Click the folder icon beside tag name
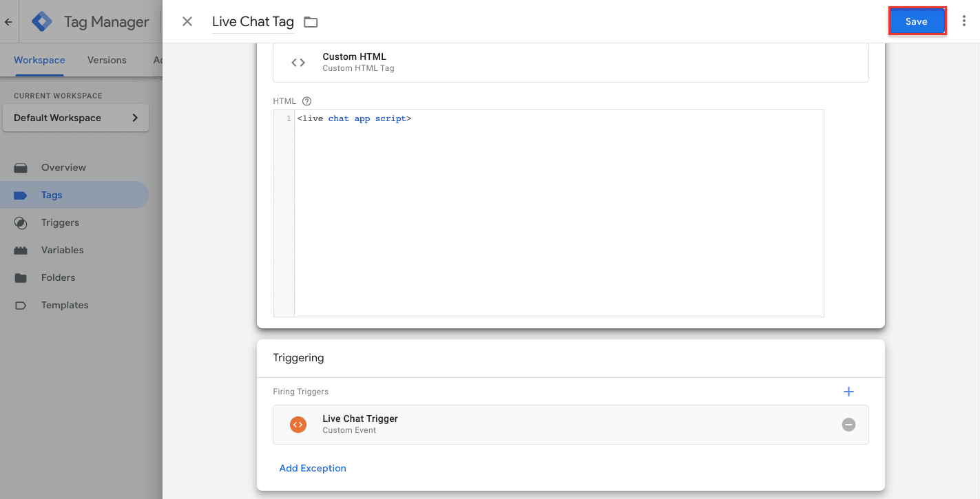The height and width of the screenshot is (499, 980). point(311,22)
